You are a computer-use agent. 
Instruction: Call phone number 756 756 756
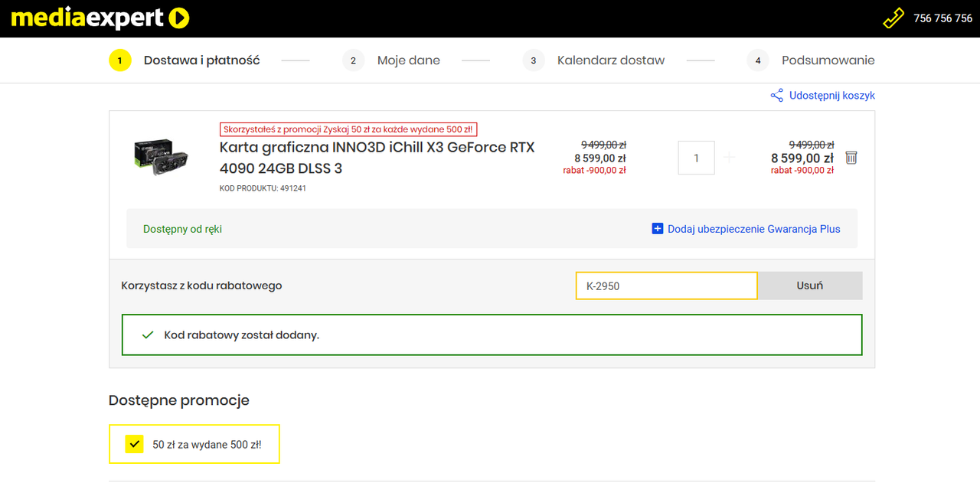942,18
